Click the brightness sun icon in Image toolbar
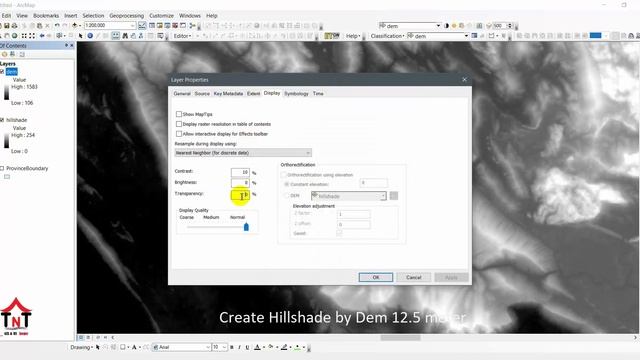Viewport: 640px width, 360px height. (454, 26)
